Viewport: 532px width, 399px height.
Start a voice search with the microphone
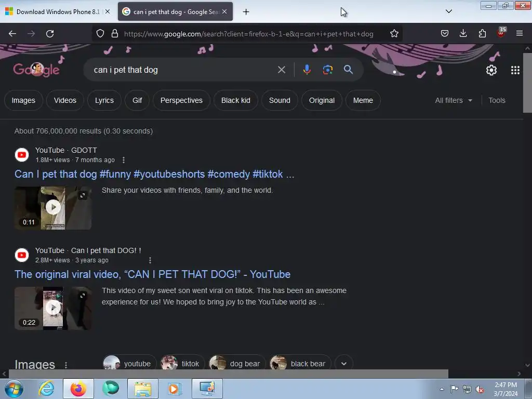[307, 70]
